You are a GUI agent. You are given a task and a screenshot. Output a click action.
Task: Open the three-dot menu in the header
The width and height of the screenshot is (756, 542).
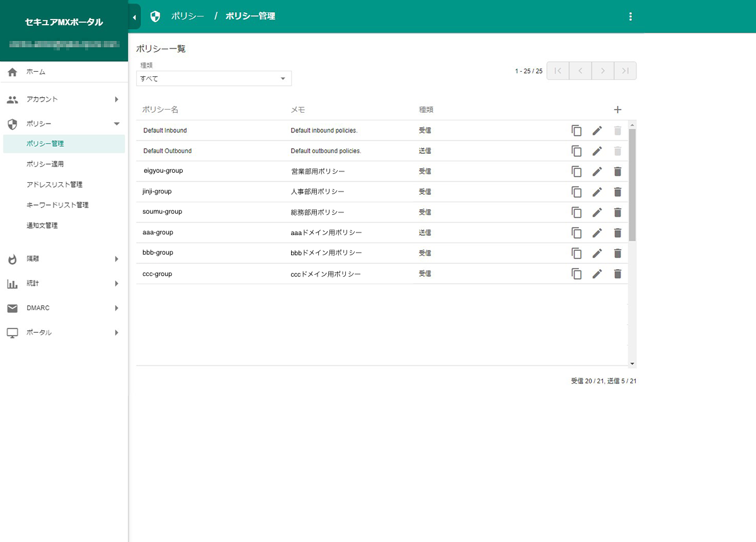click(631, 16)
